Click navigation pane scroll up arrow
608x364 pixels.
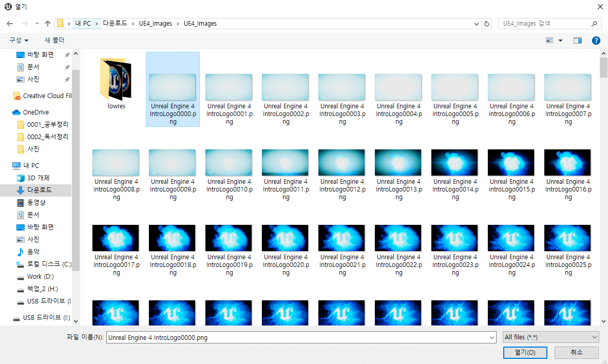click(x=75, y=53)
